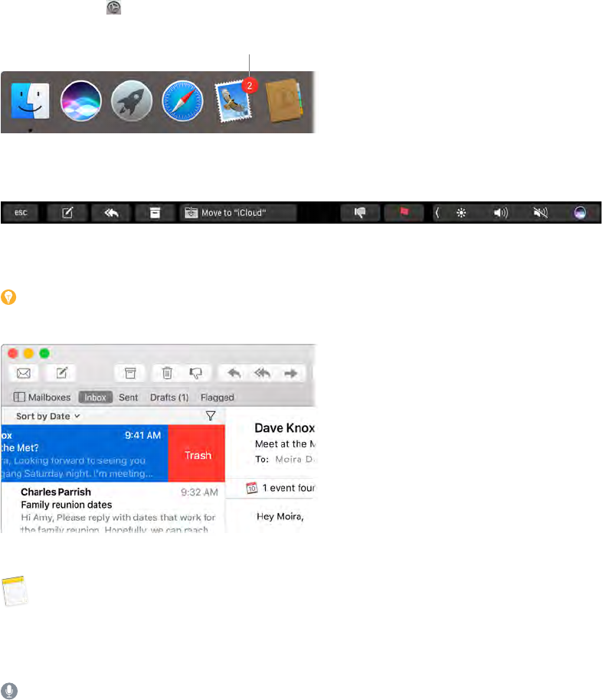
Task: Show the Mailboxes sidebar
Action: 42,397
